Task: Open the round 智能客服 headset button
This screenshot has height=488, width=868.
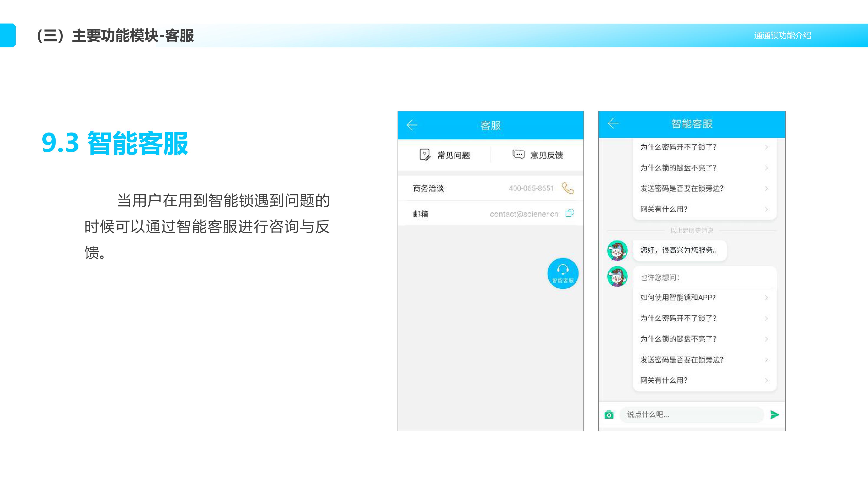Action: click(x=563, y=273)
